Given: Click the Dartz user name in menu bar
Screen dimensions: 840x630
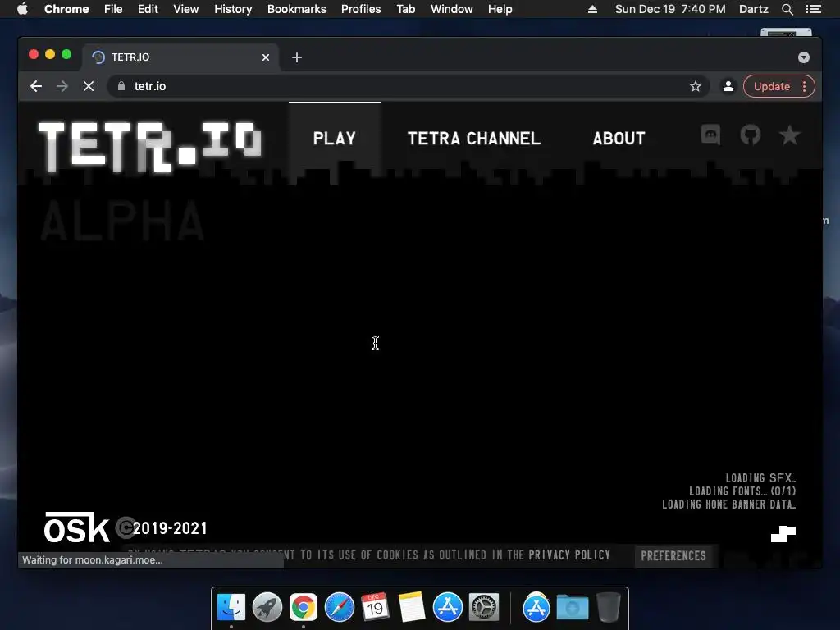Looking at the screenshot, I should coord(753,9).
